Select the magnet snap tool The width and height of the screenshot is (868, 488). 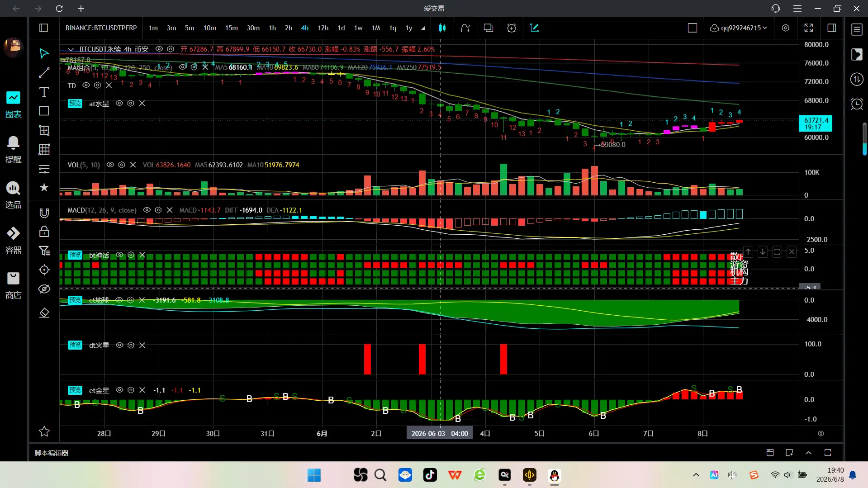[x=44, y=213]
